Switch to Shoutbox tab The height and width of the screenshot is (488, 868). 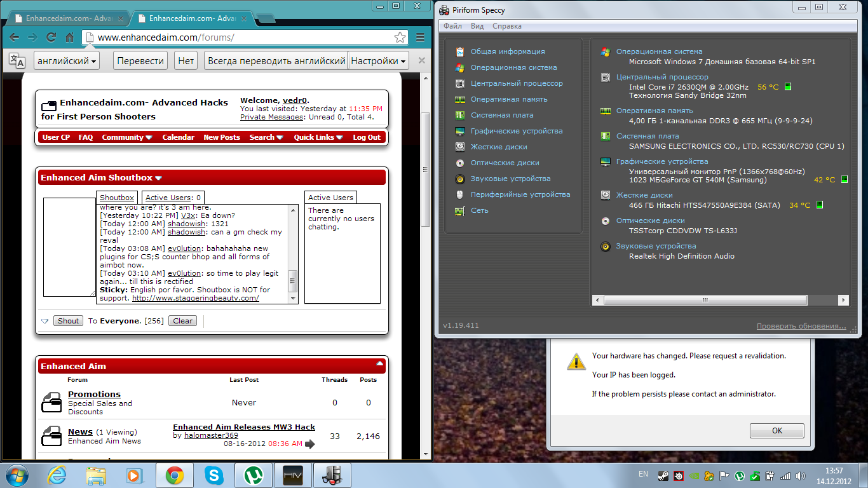[x=117, y=198]
